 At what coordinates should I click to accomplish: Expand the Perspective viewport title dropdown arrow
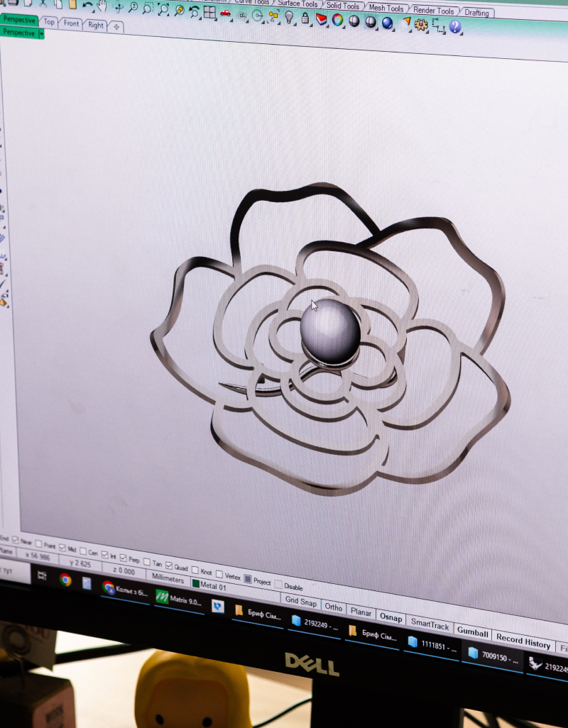[x=41, y=33]
